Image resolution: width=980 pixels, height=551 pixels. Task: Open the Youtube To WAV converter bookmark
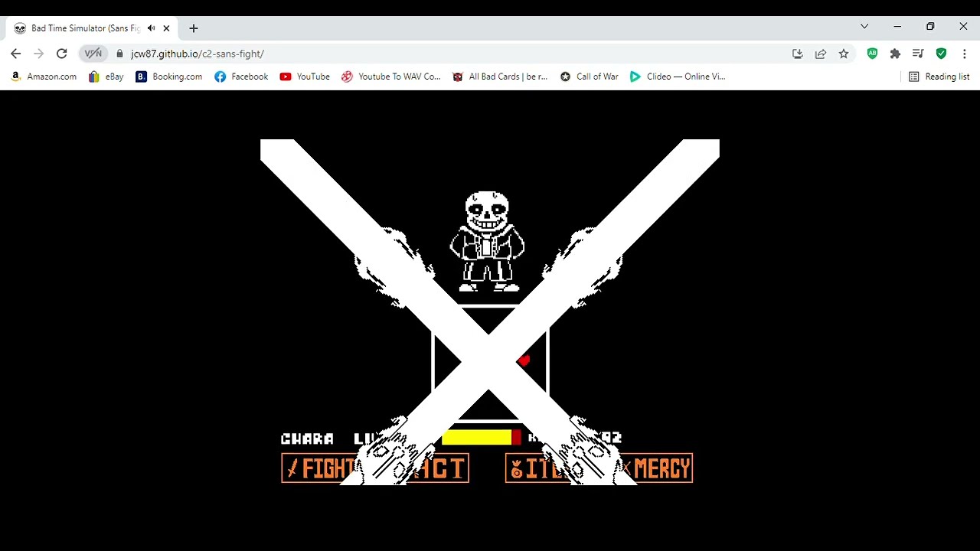(x=391, y=77)
